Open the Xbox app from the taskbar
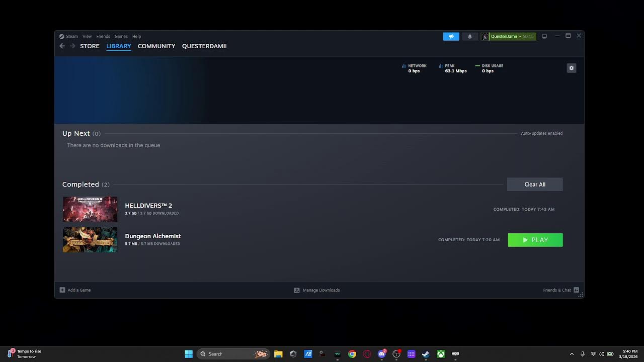644x362 pixels. click(441, 354)
